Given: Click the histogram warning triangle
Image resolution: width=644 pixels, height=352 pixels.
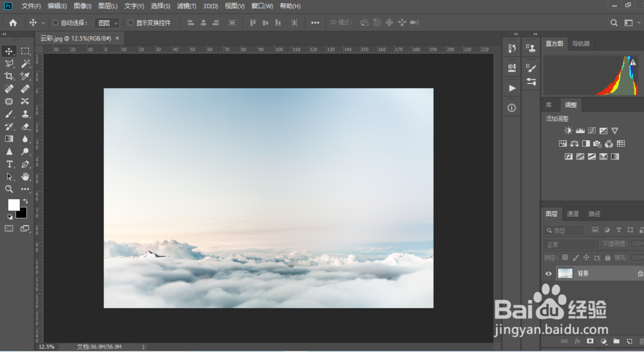Looking at the screenshot, I should pyautogui.click(x=632, y=62).
